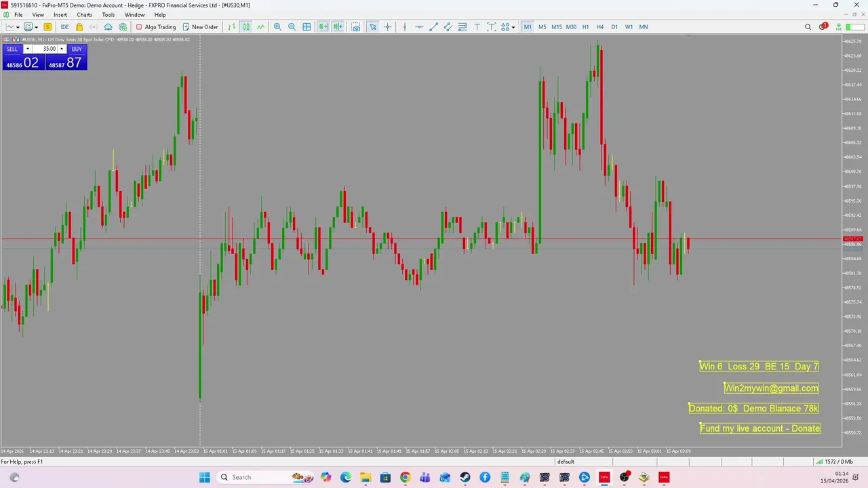Select the crosshair tool

[388, 27]
